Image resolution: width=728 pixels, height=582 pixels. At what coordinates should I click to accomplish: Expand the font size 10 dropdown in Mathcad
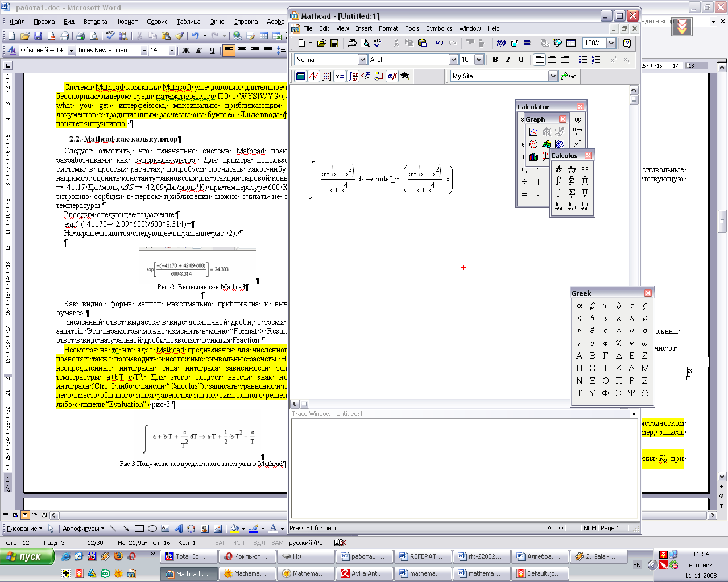479,60
